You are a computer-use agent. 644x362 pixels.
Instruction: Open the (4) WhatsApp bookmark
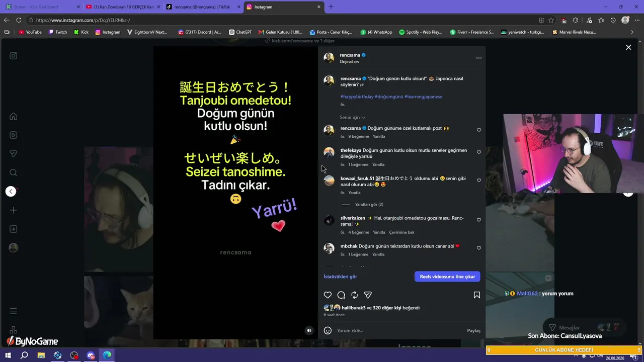pos(376,32)
